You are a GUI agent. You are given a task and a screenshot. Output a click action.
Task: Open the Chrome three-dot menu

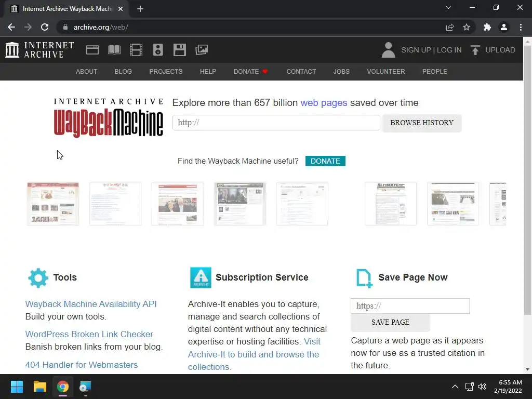pyautogui.click(x=521, y=27)
